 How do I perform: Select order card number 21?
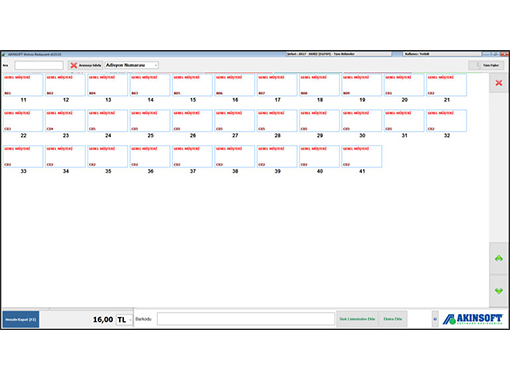click(446, 85)
